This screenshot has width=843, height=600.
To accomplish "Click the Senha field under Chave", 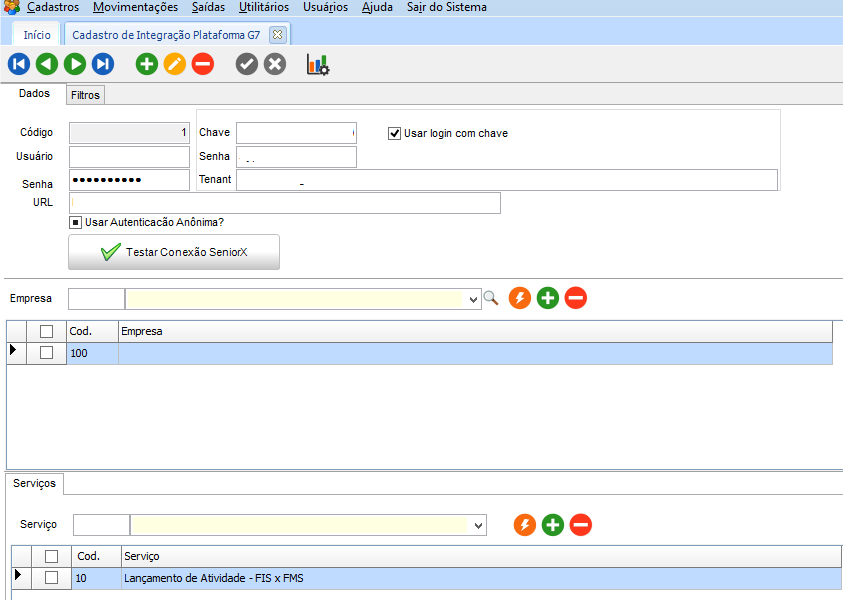I will coord(296,156).
